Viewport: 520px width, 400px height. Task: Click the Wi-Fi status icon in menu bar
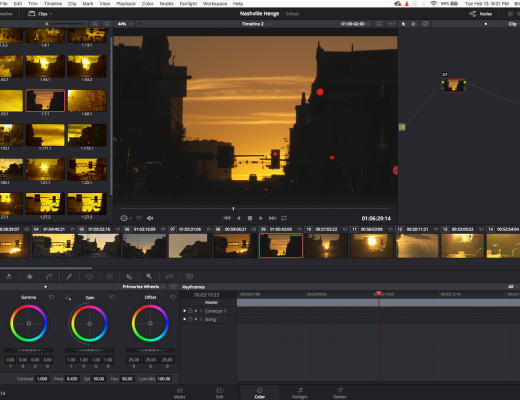[433, 4]
